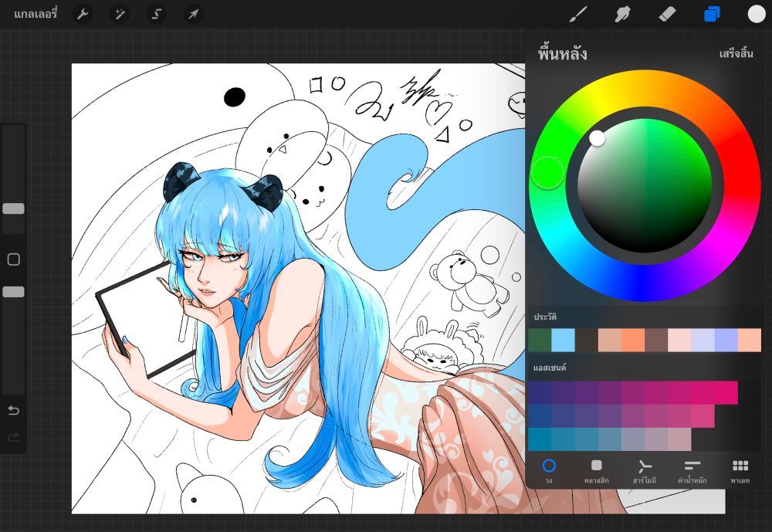This screenshot has height=532, width=772.
Task: Pick the tan beige history swatch
Action: coord(610,341)
